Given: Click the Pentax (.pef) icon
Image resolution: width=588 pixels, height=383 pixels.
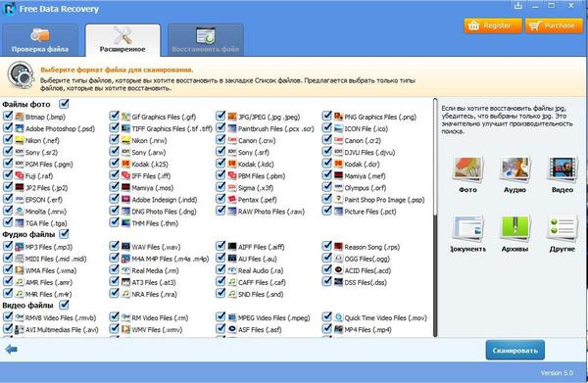Looking at the screenshot, I should (232, 200).
